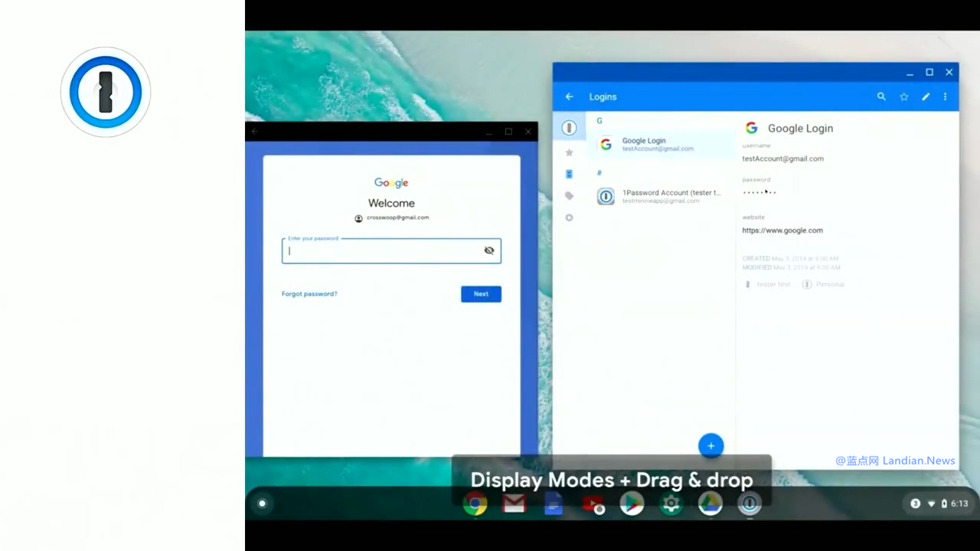The width and height of the screenshot is (980, 551).
Task: Toggle password visibility eye icon
Action: [489, 250]
